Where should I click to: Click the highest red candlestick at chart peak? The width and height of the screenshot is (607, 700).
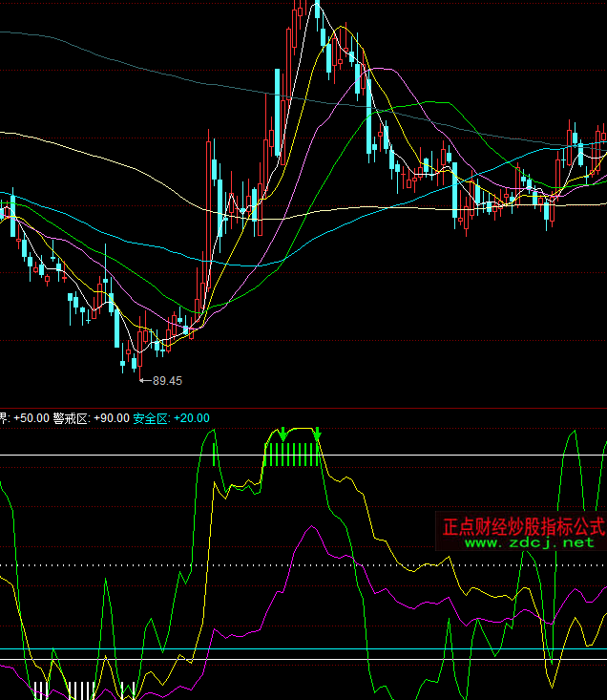point(300,13)
